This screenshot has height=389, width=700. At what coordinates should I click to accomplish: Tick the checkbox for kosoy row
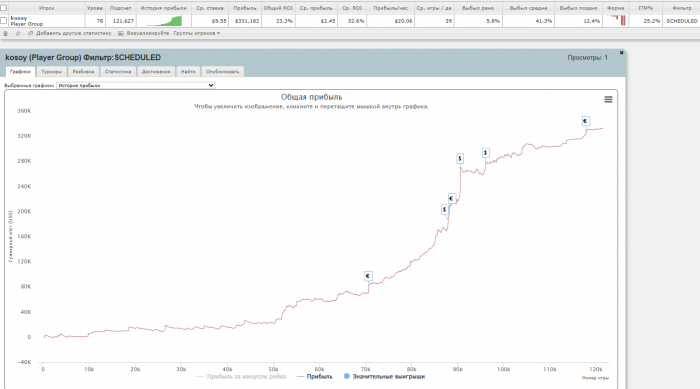click(4, 21)
